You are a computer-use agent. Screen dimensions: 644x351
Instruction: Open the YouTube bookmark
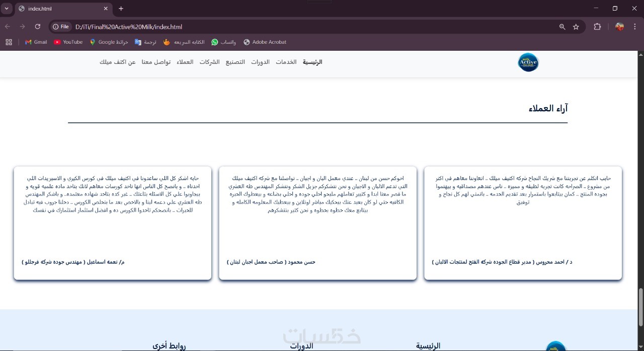(x=68, y=42)
